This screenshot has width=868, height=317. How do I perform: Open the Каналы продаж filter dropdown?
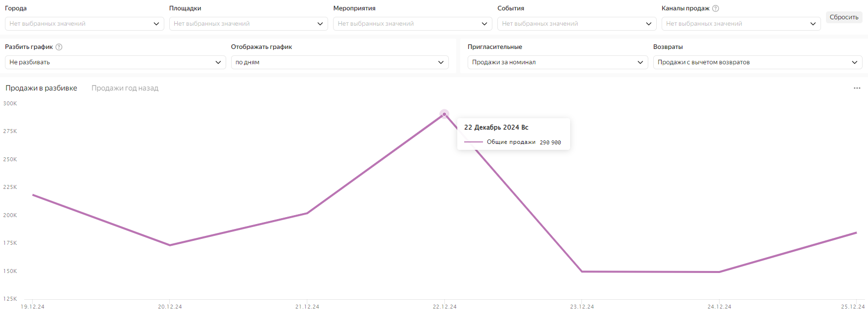[x=741, y=24]
